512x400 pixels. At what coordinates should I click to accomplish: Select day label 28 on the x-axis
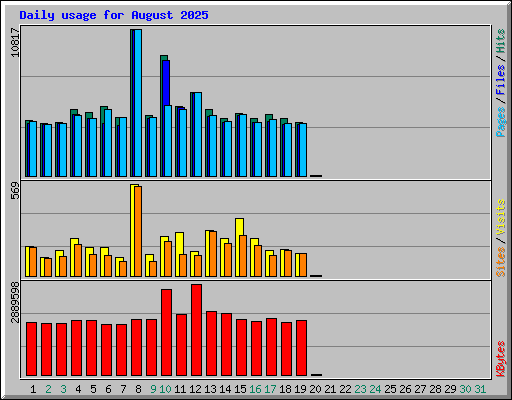[x=435, y=389]
